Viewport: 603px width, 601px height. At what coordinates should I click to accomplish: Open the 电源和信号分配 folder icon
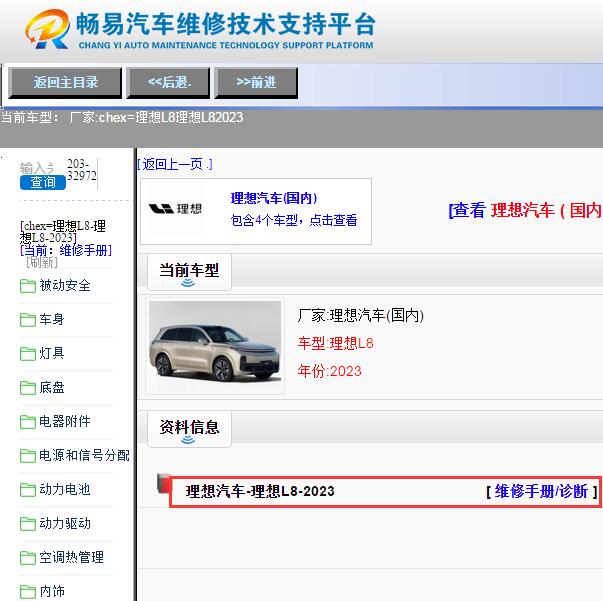pos(28,456)
